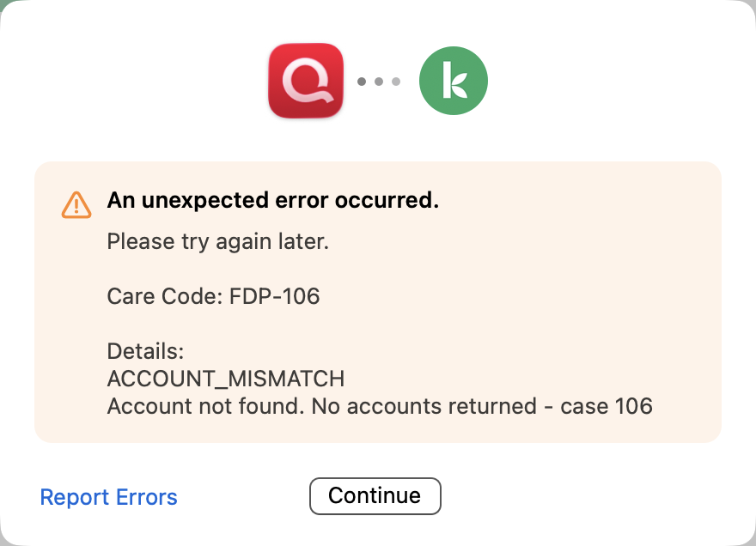The image size is (756, 546).
Task: Click the 'case 106' text at message end
Action: coord(607,406)
